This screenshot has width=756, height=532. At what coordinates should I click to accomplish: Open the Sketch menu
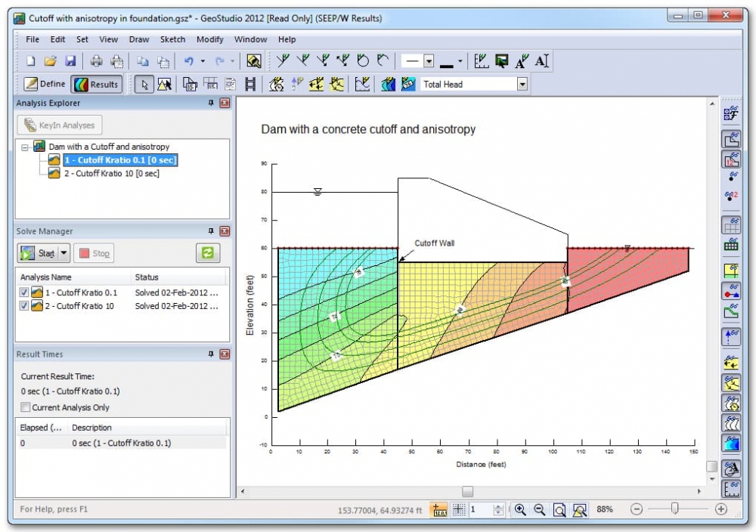click(x=172, y=39)
